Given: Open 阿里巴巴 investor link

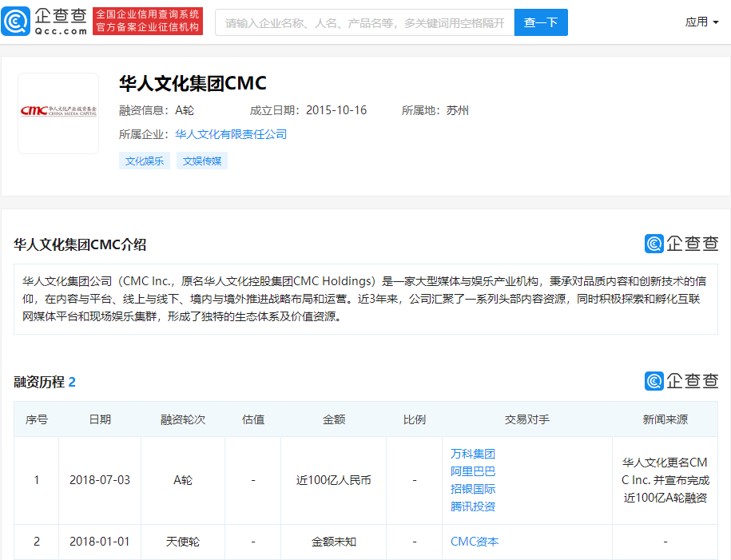Looking at the screenshot, I should click(x=473, y=471).
